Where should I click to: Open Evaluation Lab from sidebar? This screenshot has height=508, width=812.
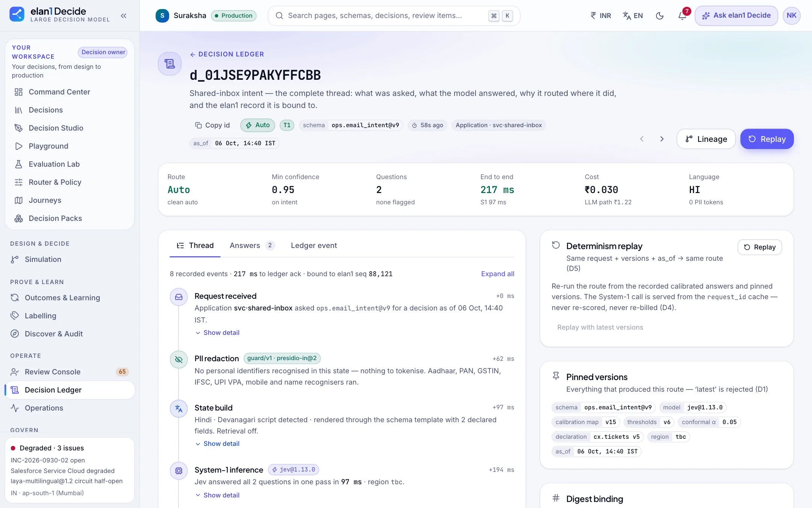[x=70, y=164]
